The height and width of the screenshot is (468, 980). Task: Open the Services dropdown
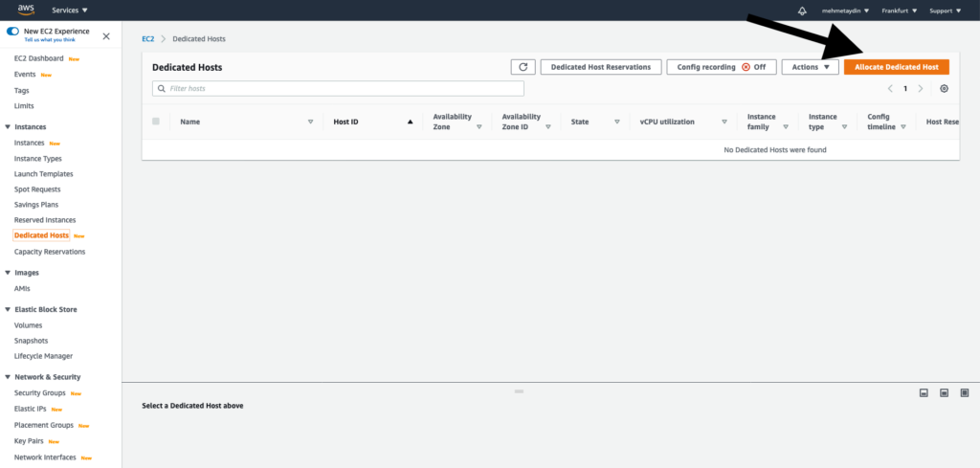pos(70,11)
